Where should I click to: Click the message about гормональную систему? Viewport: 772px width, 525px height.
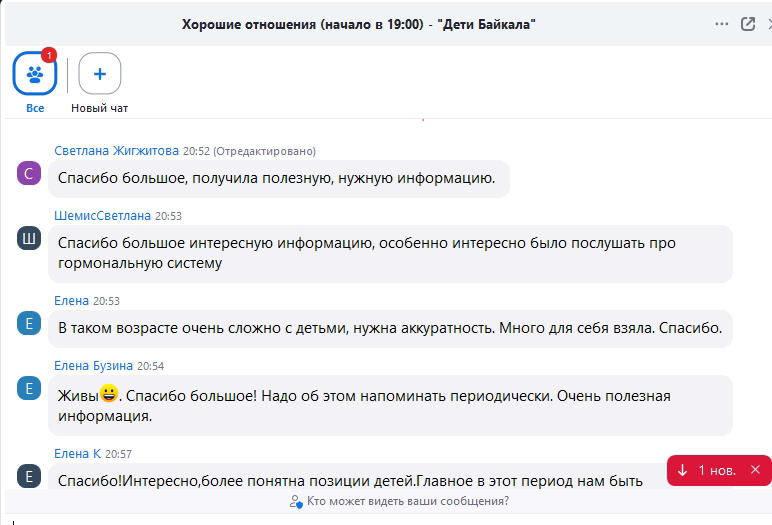tap(390, 253)
